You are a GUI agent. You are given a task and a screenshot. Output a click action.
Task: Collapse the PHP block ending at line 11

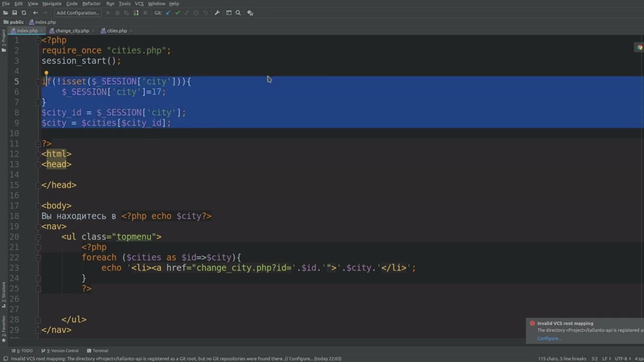click(38, 143)
